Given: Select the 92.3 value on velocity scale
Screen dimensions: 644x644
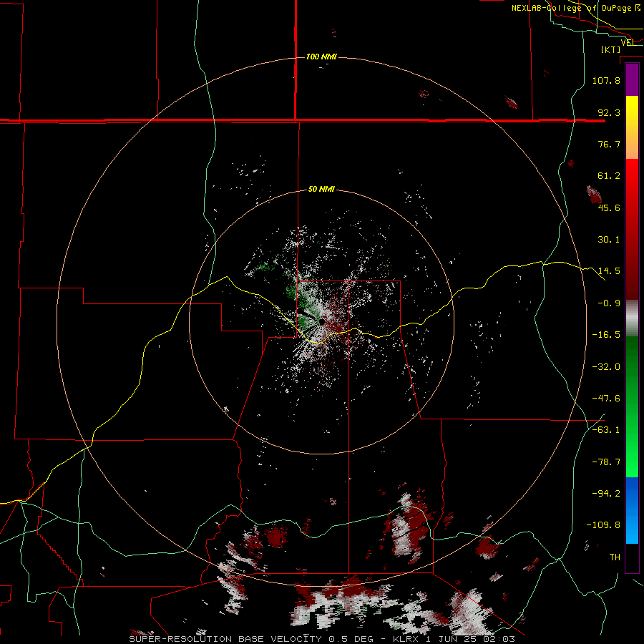Looking at the screenshot, I should tap(609, 112).
